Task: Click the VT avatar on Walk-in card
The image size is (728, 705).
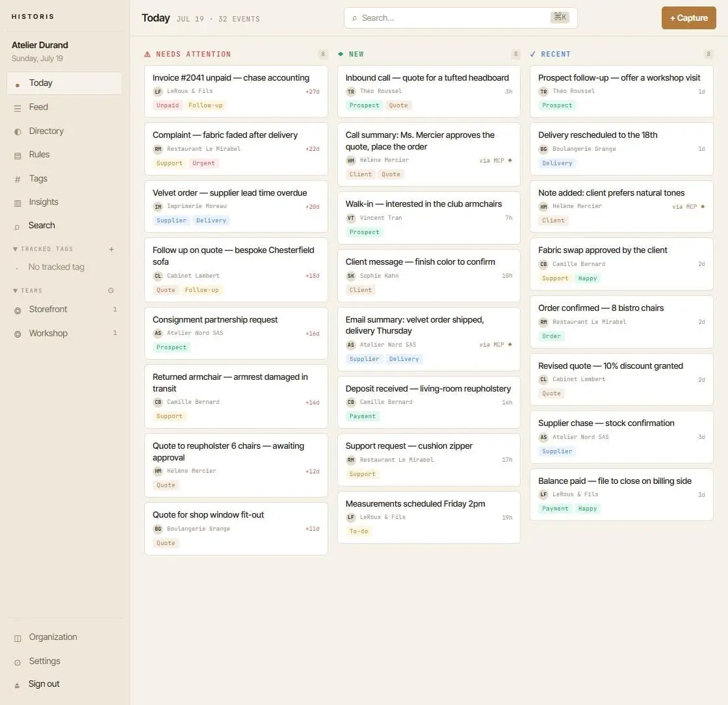Action: [x=351, y=218]
